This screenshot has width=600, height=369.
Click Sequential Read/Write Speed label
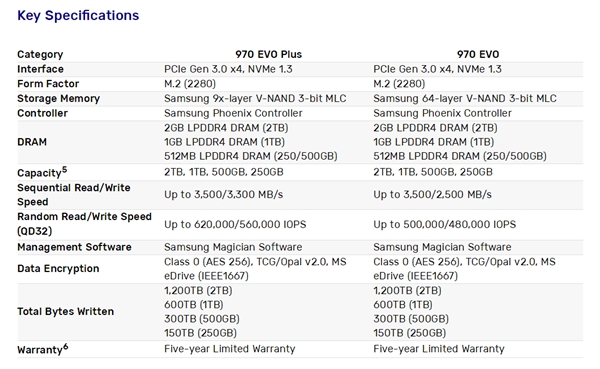[73, 195]
